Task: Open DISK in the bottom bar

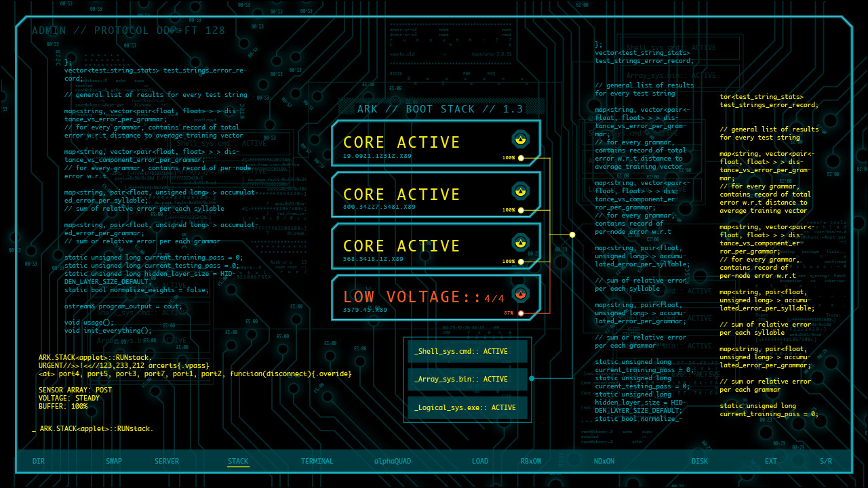Action: click(700, 462)
